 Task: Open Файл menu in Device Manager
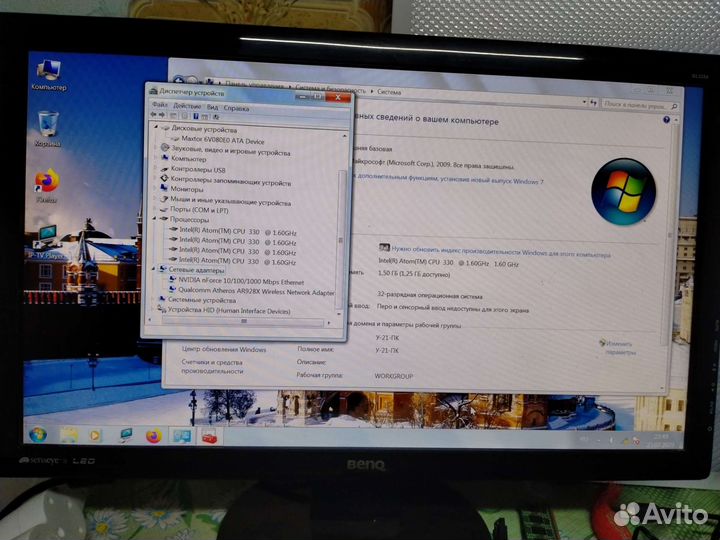(160, 105)
